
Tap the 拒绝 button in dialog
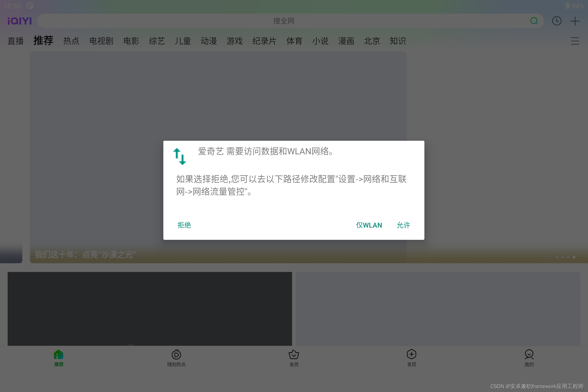184,225
